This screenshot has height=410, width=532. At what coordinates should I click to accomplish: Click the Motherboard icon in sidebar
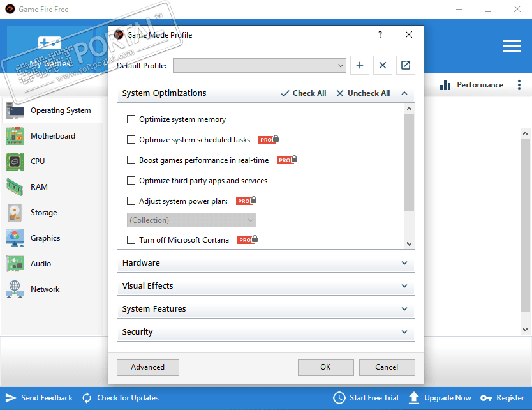point(15,136)
